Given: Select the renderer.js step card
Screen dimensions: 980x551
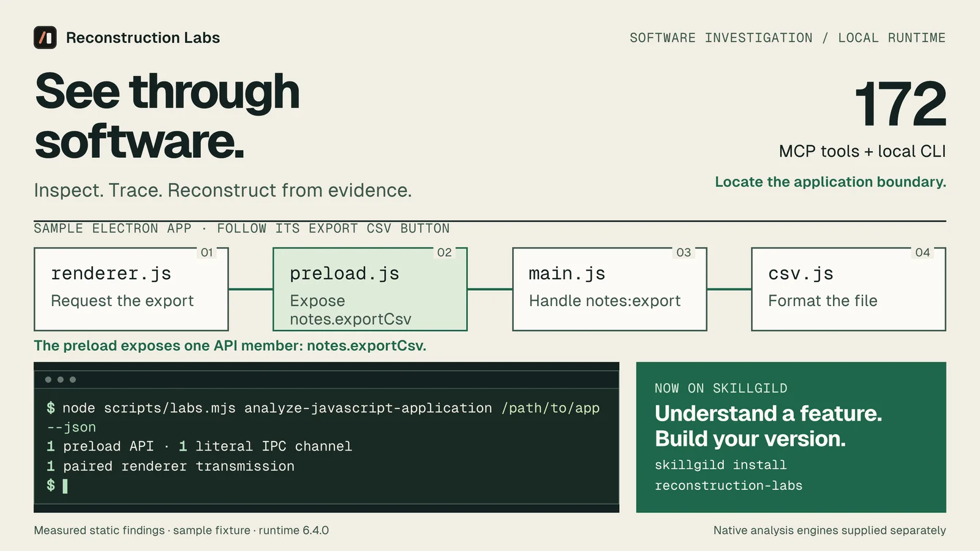Looking at the screenshot, I should pyautogui.click(x=131, y=289).
